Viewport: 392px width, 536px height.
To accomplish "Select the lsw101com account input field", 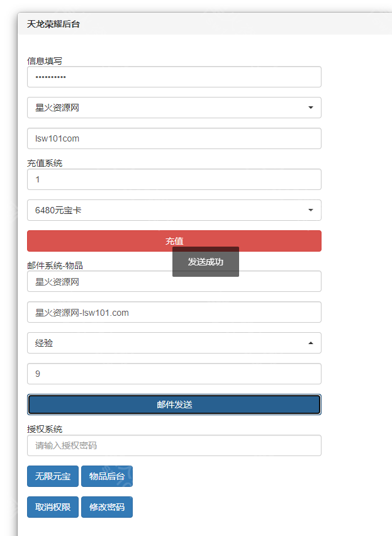I will 174,138.
